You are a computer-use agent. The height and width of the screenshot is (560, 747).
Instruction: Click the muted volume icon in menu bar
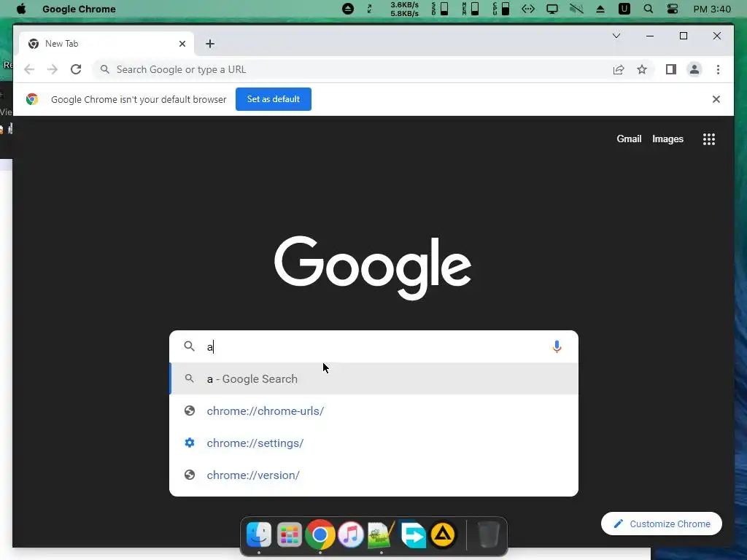(x=576, y=9)
